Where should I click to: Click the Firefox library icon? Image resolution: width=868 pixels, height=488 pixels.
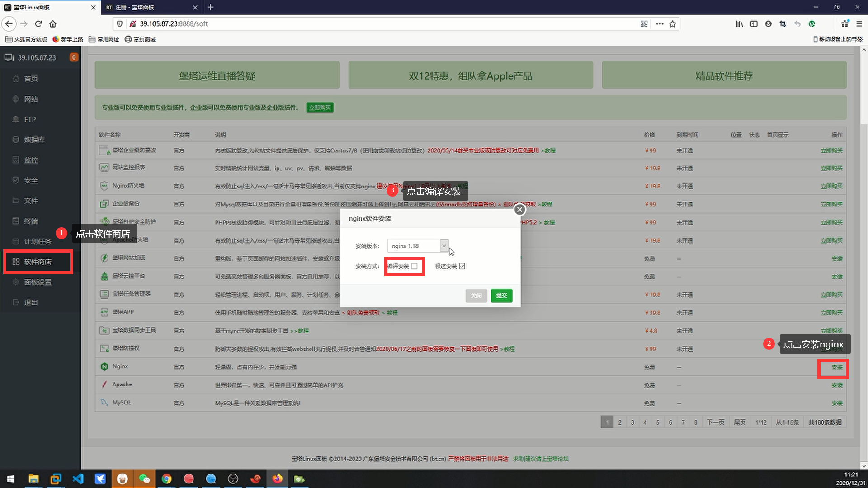739,24
